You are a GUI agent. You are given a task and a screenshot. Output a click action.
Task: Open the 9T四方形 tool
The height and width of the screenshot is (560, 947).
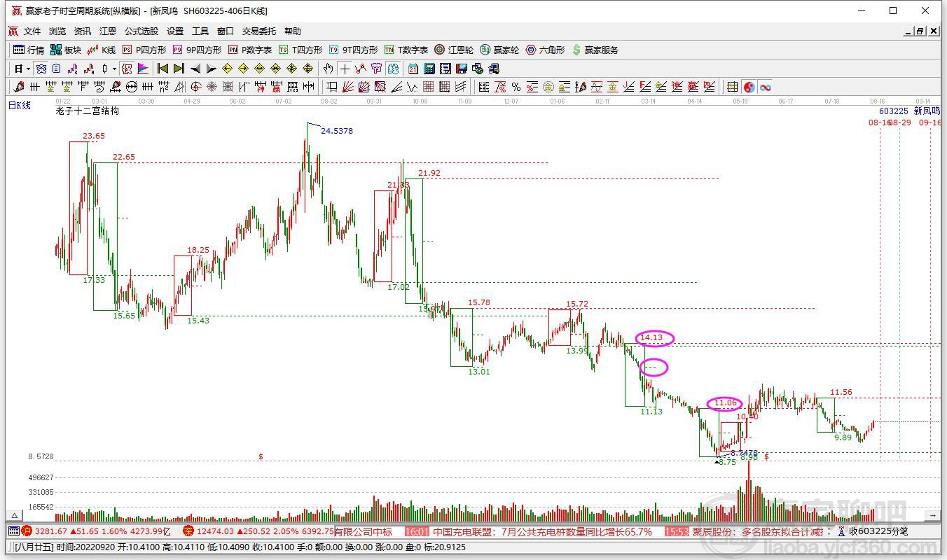point(353,50)
